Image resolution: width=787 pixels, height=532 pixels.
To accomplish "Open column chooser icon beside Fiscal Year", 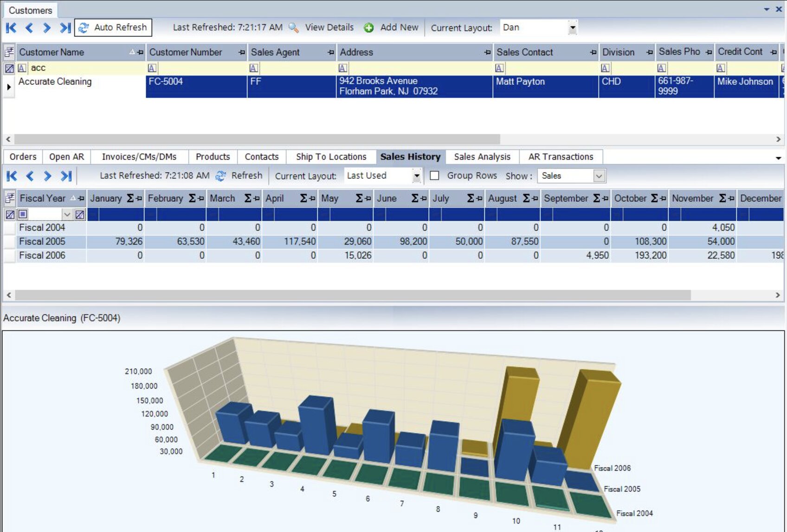I will (9, 199).
